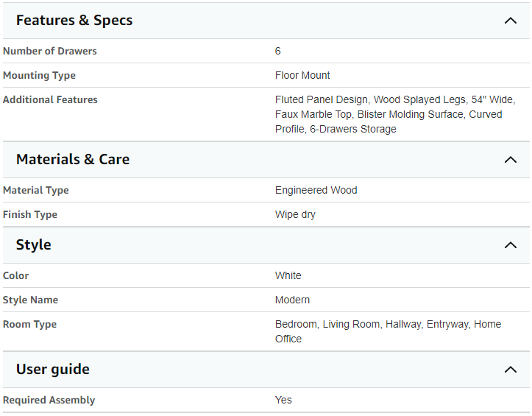Image resolution: width=532 pixels, height=416 pixels.
Task: Click the Features & Specs heading
Action: pyautogui.click(x=74, y=21)
